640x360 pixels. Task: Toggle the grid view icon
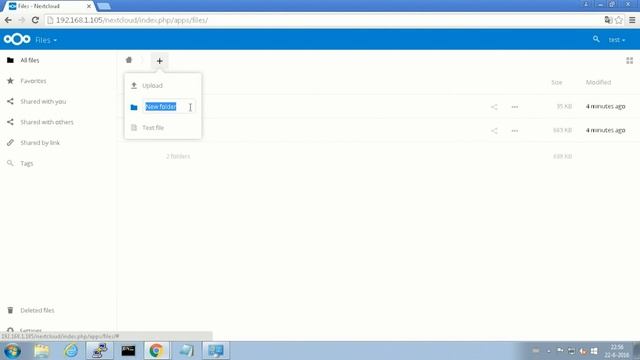[x=629, y=61]
